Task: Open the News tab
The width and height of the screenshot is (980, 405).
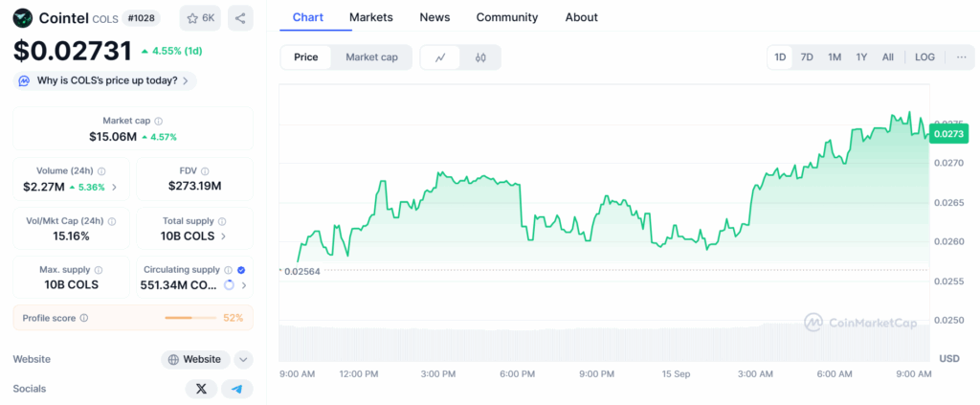Action: coord(435,17)
